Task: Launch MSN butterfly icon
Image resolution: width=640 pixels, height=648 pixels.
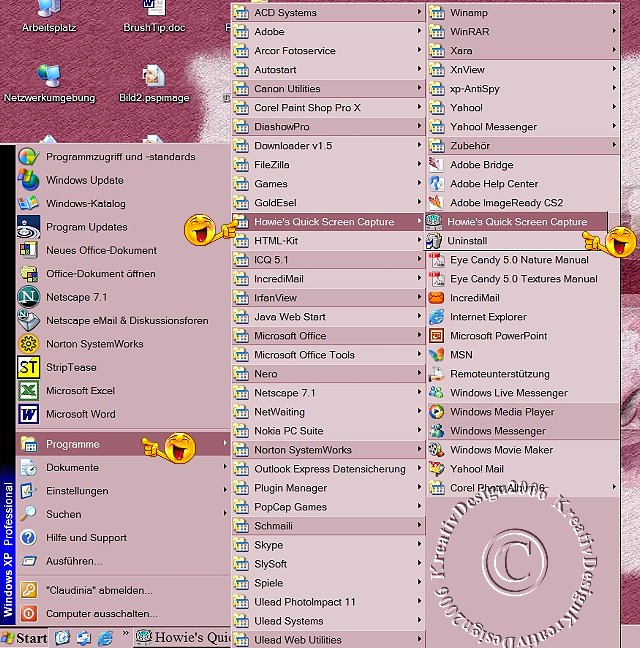Action: 436,355
